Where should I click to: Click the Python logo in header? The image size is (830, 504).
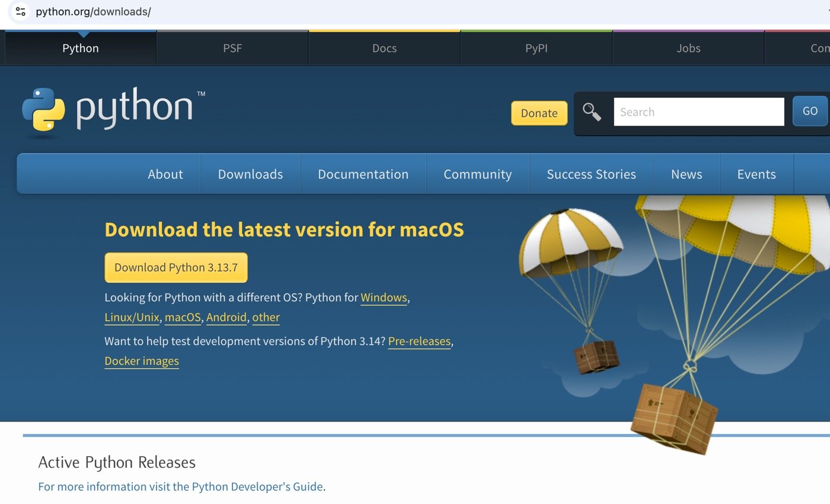pos(113,110)
